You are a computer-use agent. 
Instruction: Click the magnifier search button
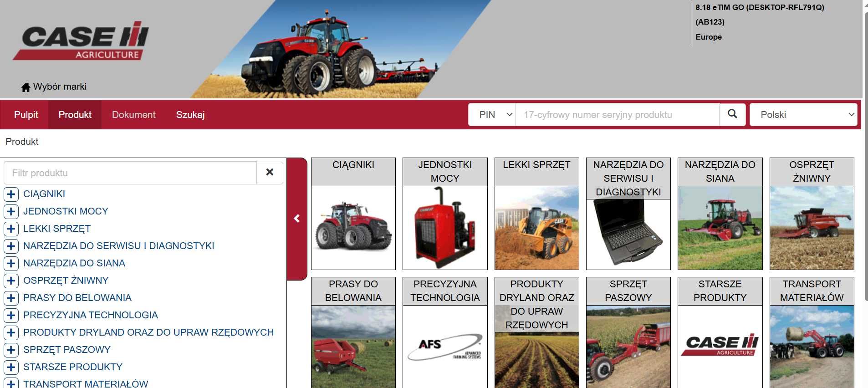732,114
